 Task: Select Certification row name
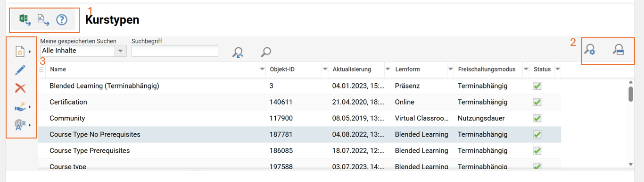(68, 102)
